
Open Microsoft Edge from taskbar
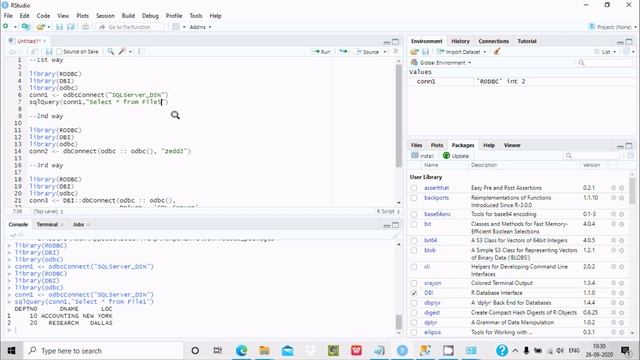[241, 350]
